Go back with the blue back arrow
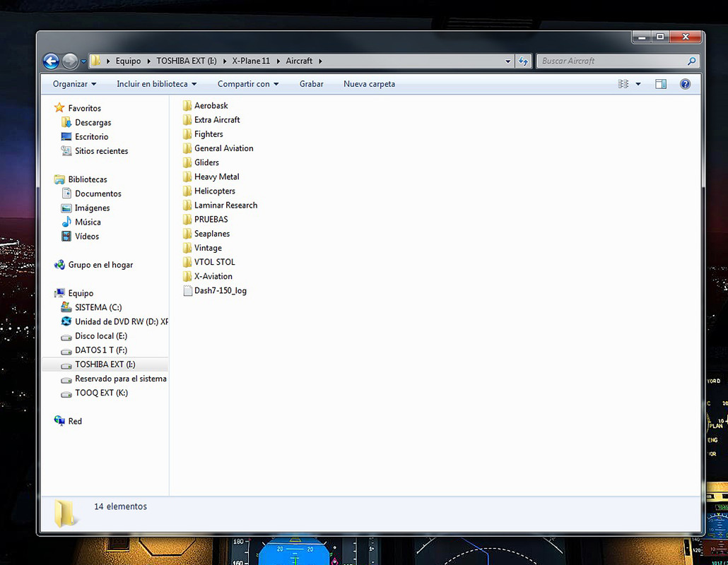The height and width of the screenshot is (565, 728). tap(51, 61)
